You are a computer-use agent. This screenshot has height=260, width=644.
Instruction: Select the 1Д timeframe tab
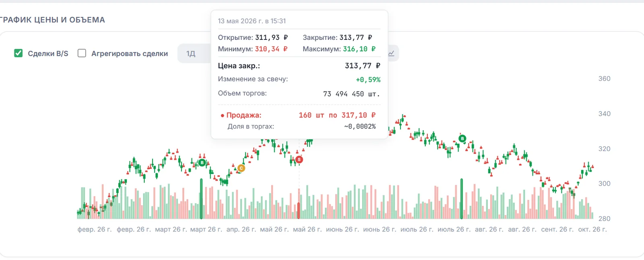[x=191, y=53]
